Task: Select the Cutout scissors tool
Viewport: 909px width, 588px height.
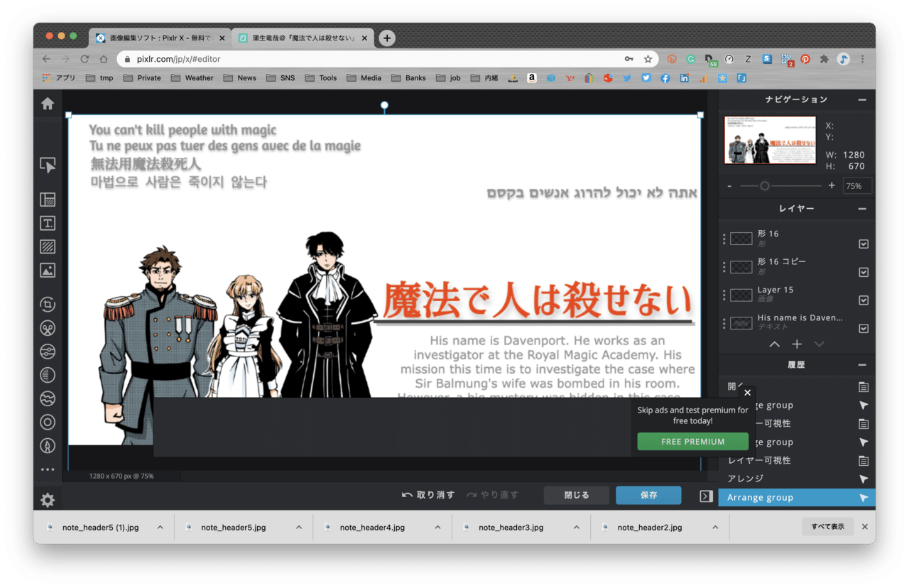Action: click(48, 328)
